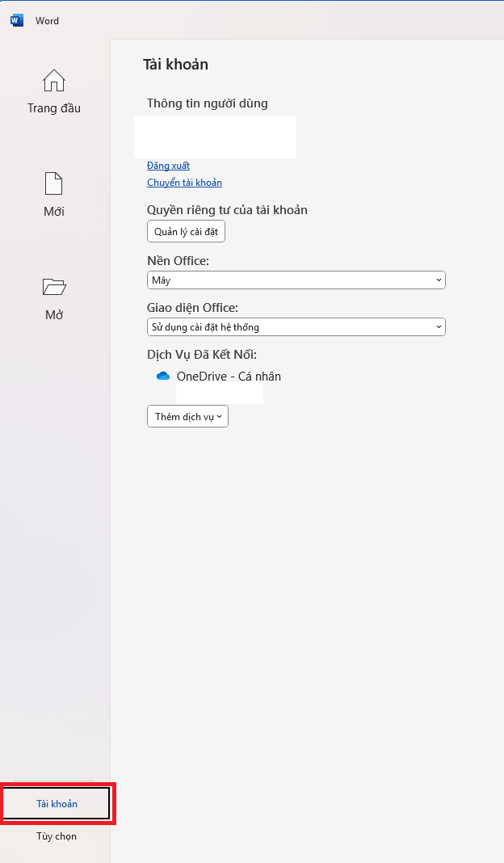Click the Trang đầu house icon
504x863 pixels.
pos(54,81)
